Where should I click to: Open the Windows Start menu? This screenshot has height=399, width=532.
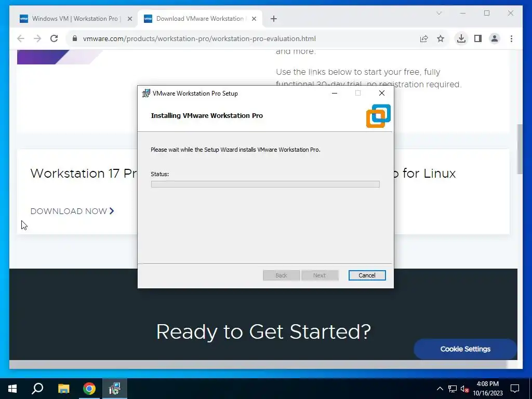[x=12, y=389]
